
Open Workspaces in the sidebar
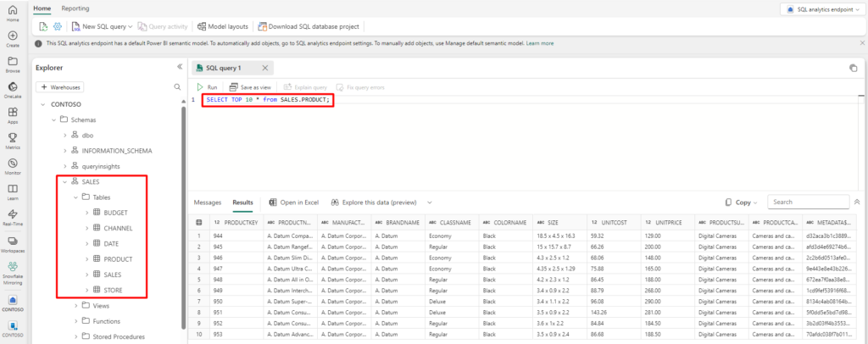(x=12, y=244)
